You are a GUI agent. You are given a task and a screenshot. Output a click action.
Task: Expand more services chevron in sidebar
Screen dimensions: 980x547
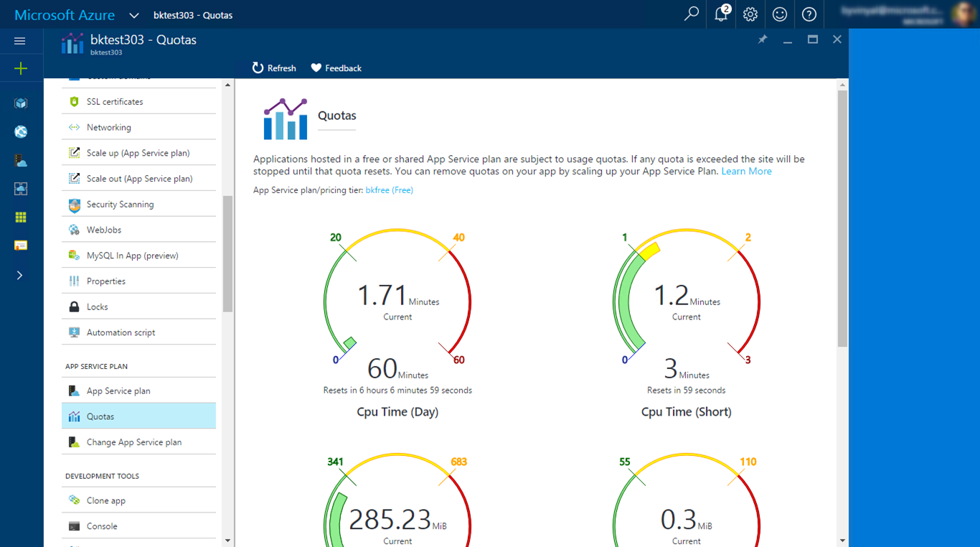(x=20, y=276)
